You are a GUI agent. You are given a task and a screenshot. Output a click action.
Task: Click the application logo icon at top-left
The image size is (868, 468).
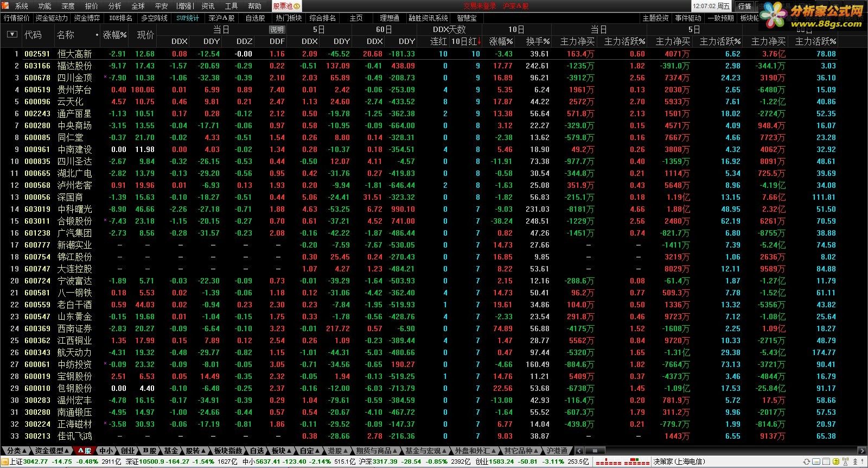coord(6,6)
